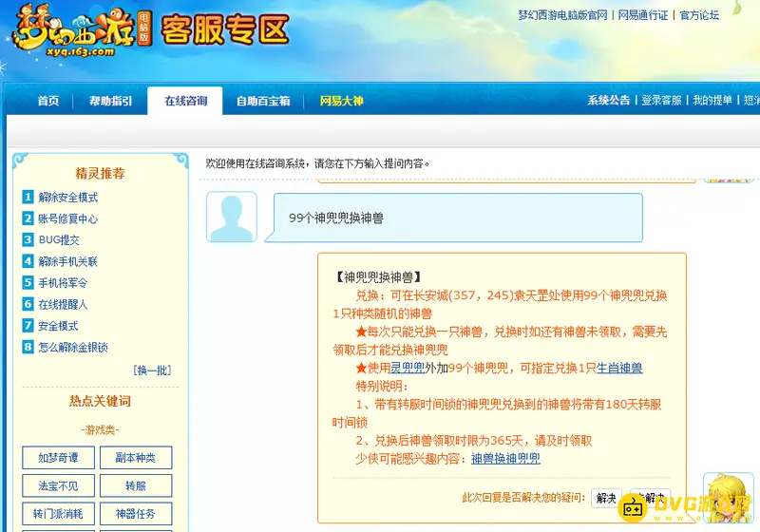Select number 1 badge for 解除安全模式
This screenshot has height=532, width=760.
(x=28, y=198)
